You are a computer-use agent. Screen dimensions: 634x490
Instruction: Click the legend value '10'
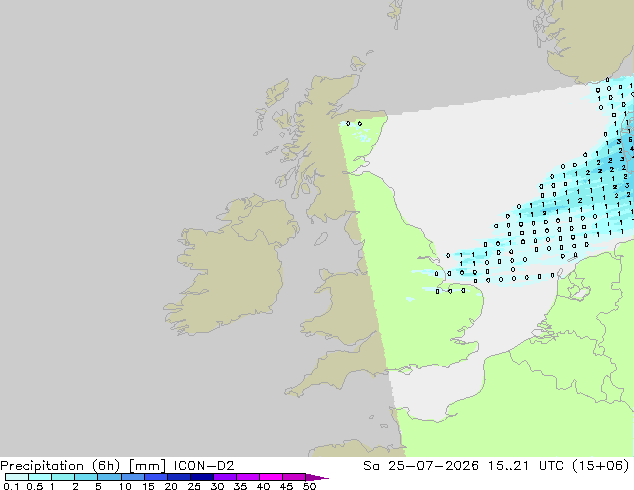click(125, 486)
